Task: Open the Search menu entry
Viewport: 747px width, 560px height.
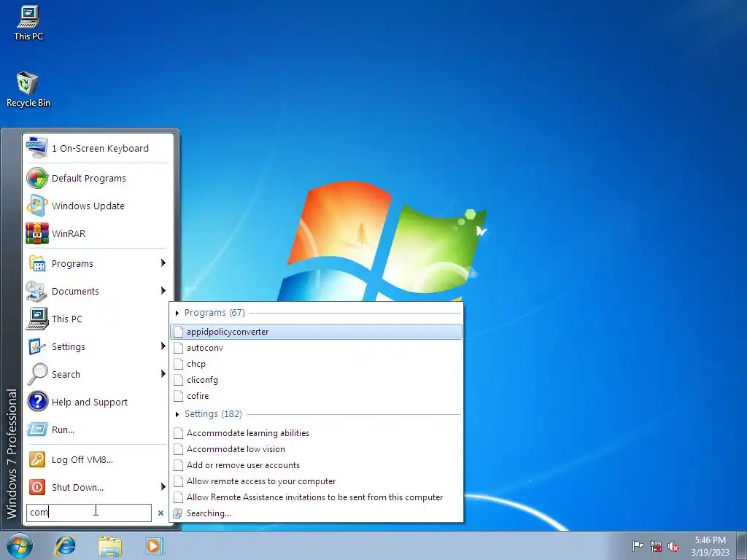Action: tap(97, 374)
